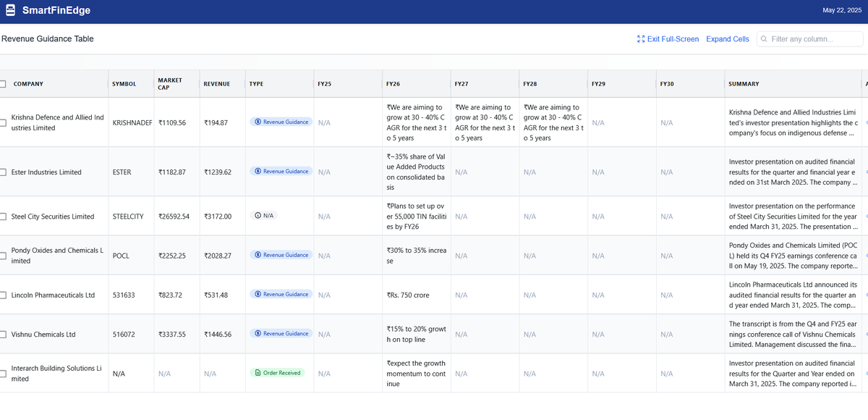Click Revenue Guidance badge for Pondy Oxides

coord(281,255)
